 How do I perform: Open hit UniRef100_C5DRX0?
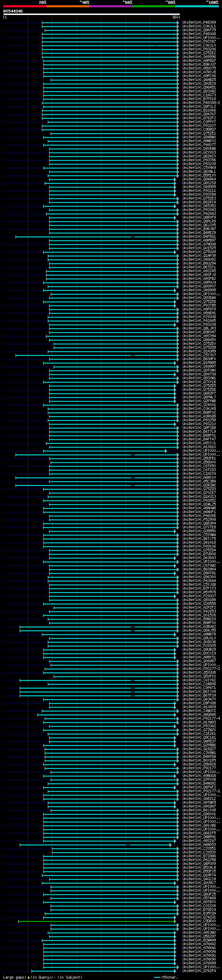pos(199,921)
